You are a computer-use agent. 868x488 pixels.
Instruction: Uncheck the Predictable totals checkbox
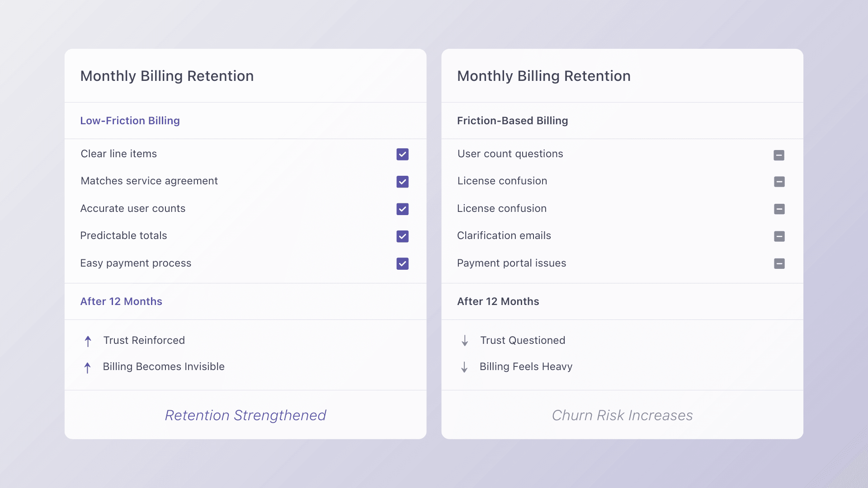click(402, 236)
